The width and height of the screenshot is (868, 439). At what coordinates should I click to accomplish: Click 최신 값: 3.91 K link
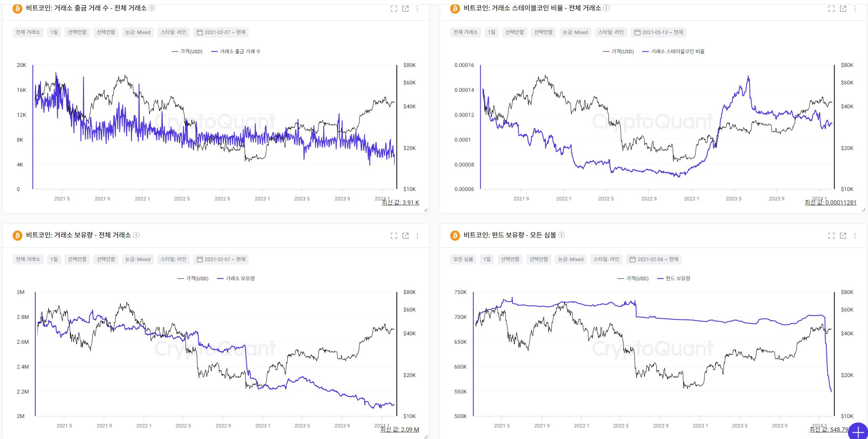400,203
